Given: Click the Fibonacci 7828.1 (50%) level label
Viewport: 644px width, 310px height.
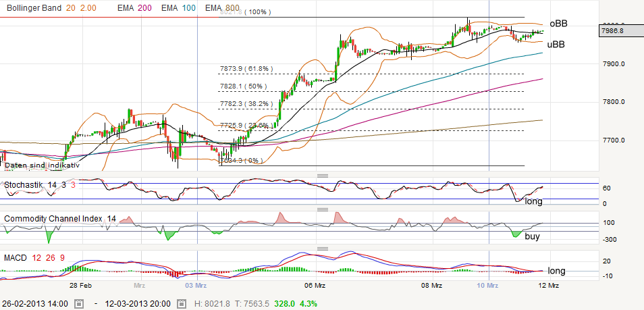Looking at the screenshot, I should pos(244,86).
